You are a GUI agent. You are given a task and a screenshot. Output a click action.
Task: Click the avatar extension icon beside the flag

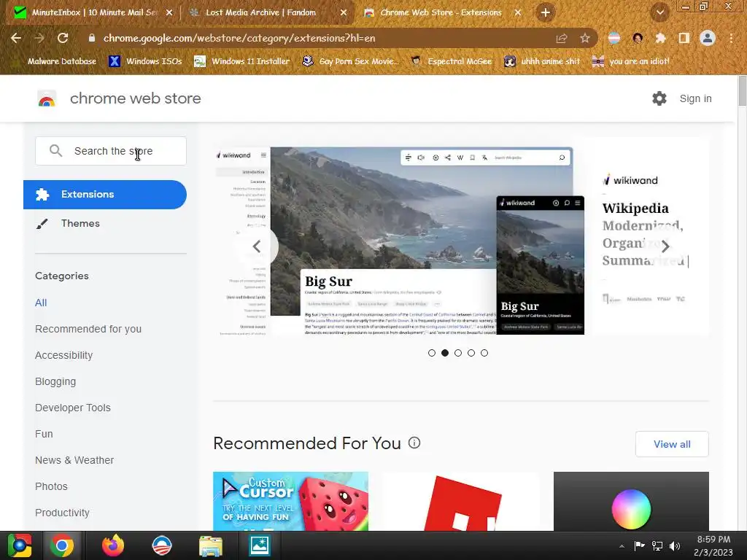[638, 38]
